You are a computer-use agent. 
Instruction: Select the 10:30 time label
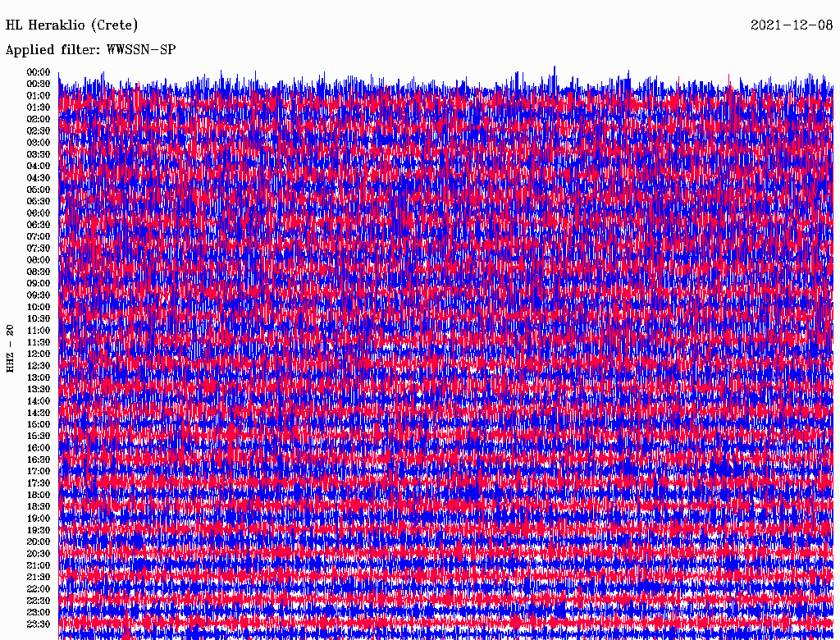(x=38, y=318)
